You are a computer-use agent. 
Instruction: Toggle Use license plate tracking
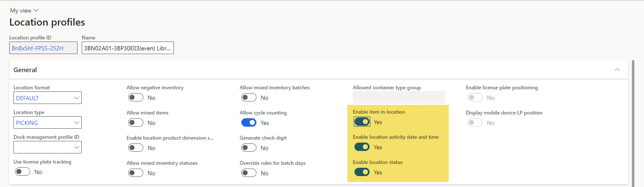click(23, 172)
